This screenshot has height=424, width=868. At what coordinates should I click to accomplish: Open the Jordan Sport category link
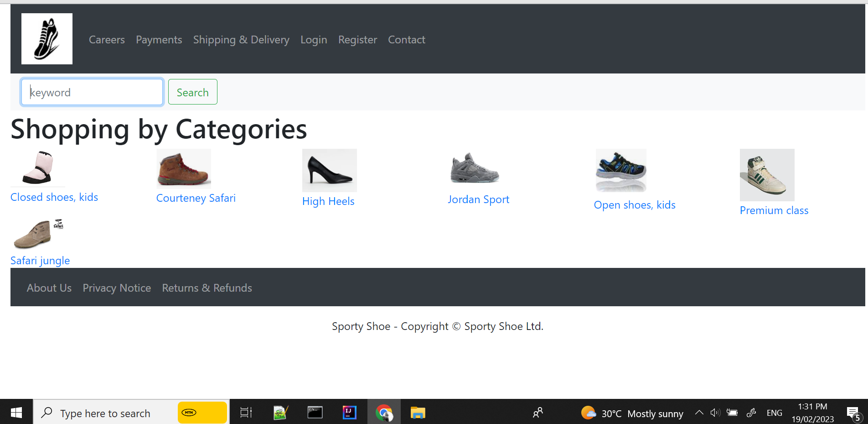coord(478,199)
